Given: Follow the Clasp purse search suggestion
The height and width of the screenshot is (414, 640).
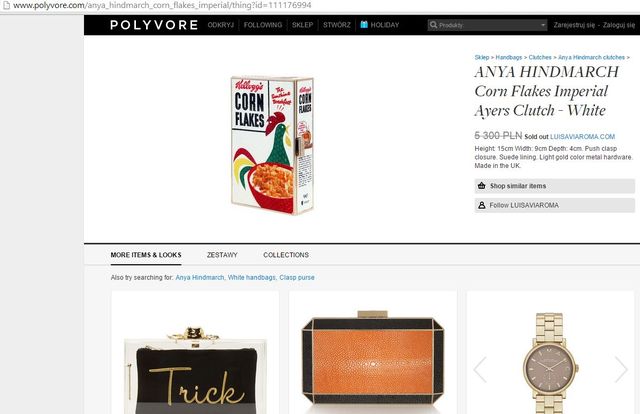Looking at the screenshot, I should 297,277.
